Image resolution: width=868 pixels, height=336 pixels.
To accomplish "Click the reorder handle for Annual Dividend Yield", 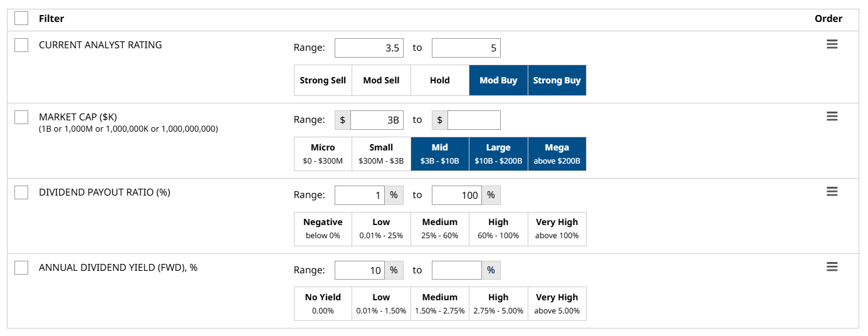I will (x=832, y=267).
